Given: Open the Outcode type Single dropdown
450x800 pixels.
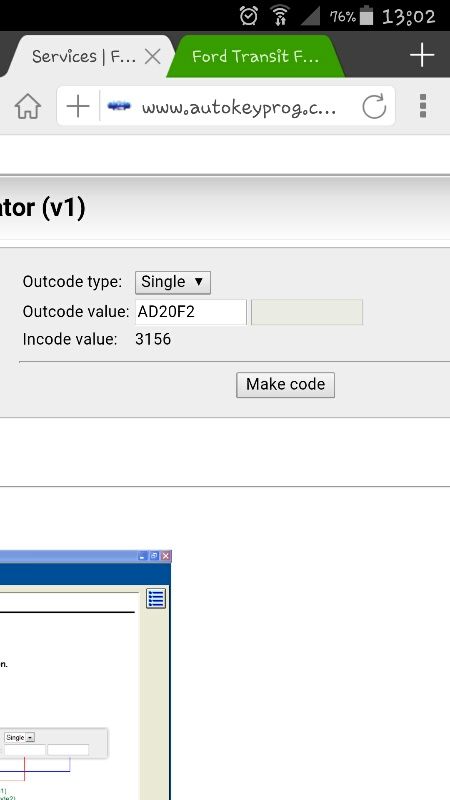Looking at the screenshot, I should click(172, 282).
